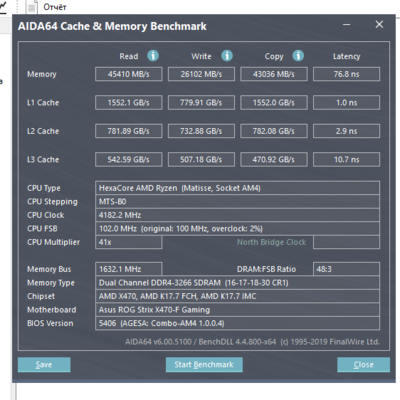The height and width of the screenshot is (400, 400).
Task: Click the L2 Cache Copy result box
Action: pos(274,131)
